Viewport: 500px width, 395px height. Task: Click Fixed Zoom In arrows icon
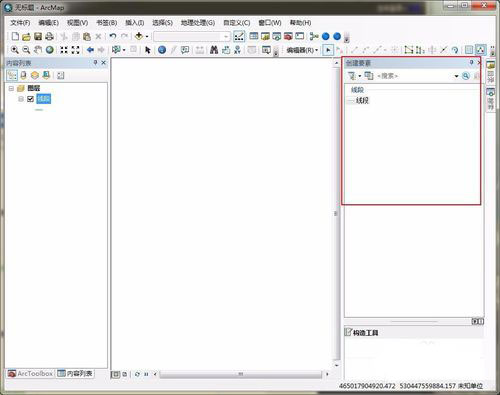pyautogui.click(x=64, y=50)
